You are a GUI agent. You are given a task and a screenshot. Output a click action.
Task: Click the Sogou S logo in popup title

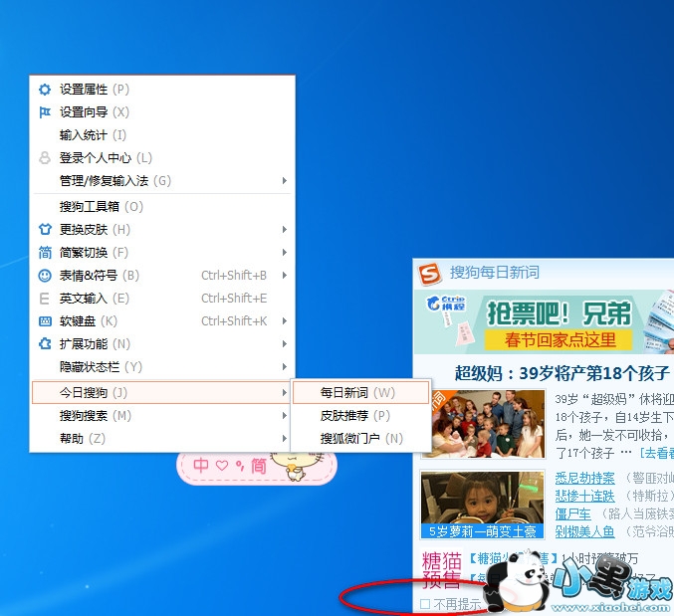[x=430, y=274]
